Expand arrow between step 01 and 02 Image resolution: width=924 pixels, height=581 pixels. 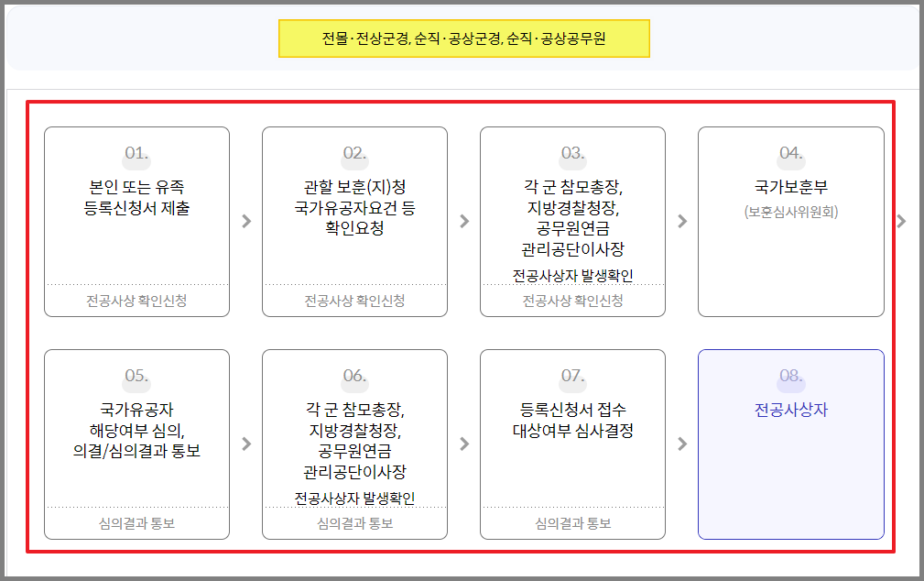[245, 220]
